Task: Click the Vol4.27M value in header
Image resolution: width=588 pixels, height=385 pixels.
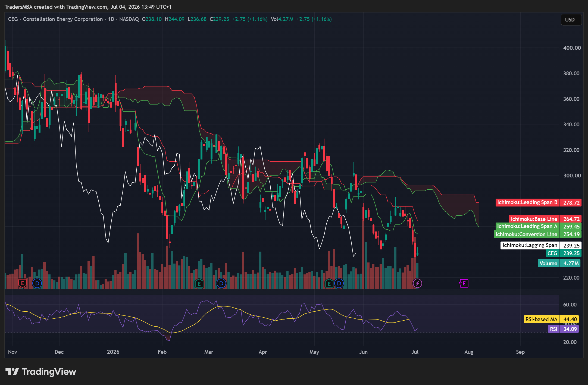Action: 282,19
